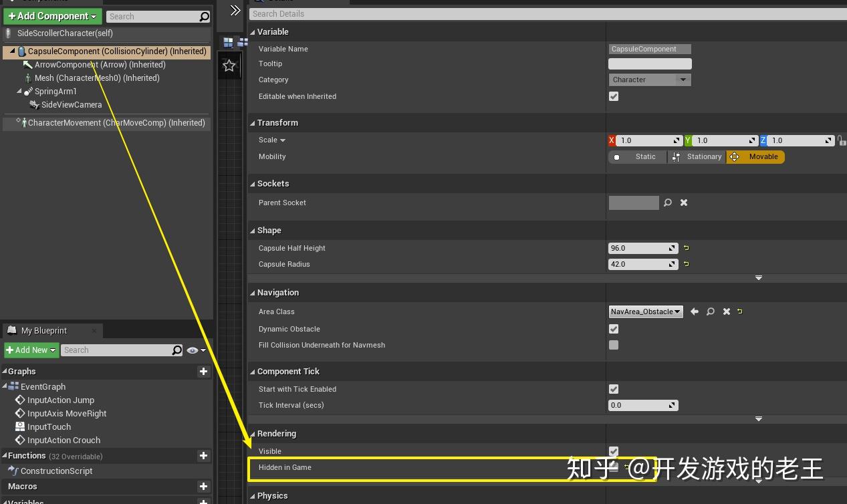Click the double-chevron expand toolbar icon
The width and height of the screenshot is (847, 504).
pos(235,10)
